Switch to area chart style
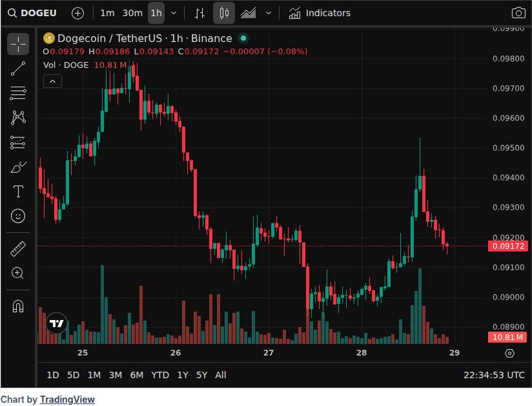532x406 pixels. [248, 14]
